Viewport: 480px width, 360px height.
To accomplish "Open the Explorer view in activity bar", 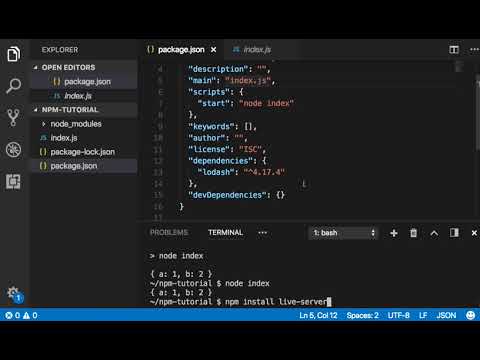I will coord(13,54).
